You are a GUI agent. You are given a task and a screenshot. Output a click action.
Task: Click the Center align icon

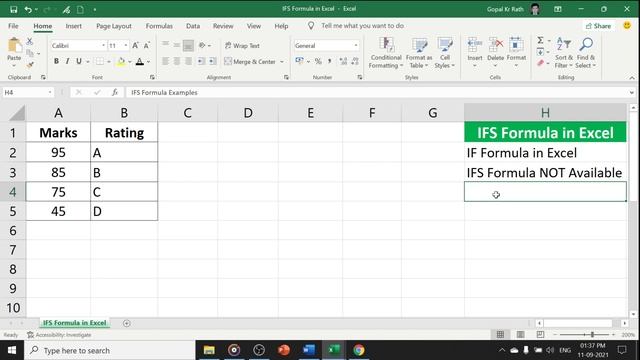point(177,62)
